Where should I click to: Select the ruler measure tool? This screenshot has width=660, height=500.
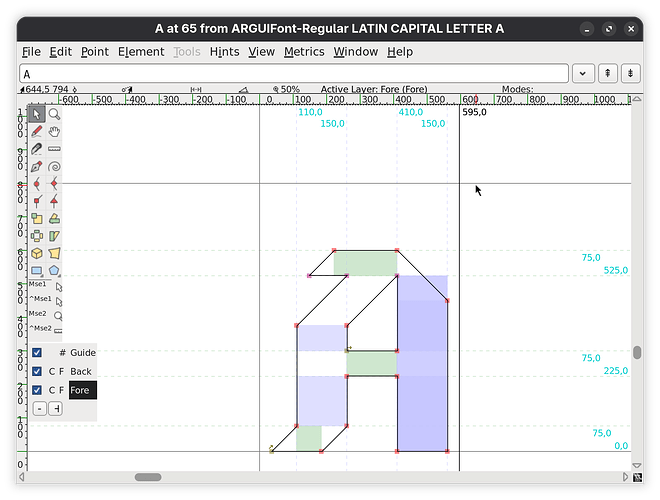(54, 149)
